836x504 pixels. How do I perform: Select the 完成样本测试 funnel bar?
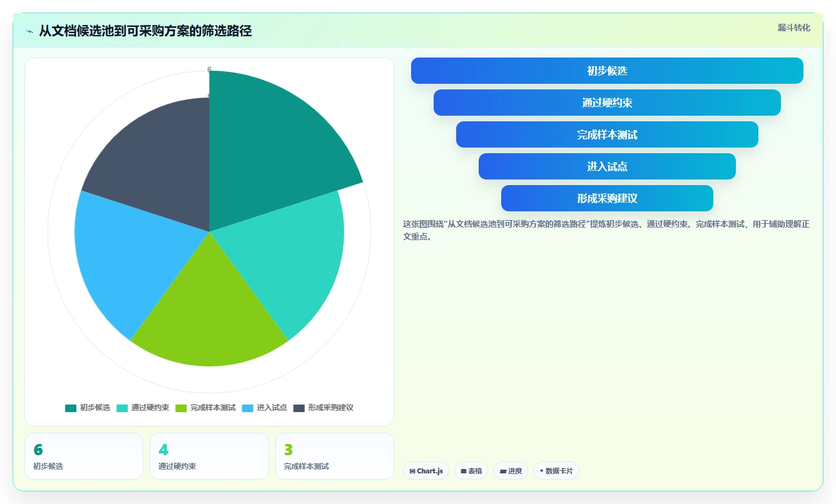point(607,134)
